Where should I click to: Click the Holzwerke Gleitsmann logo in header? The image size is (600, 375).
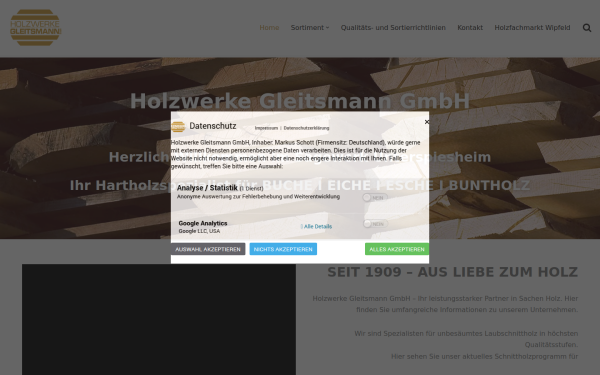tap(35, 28)
